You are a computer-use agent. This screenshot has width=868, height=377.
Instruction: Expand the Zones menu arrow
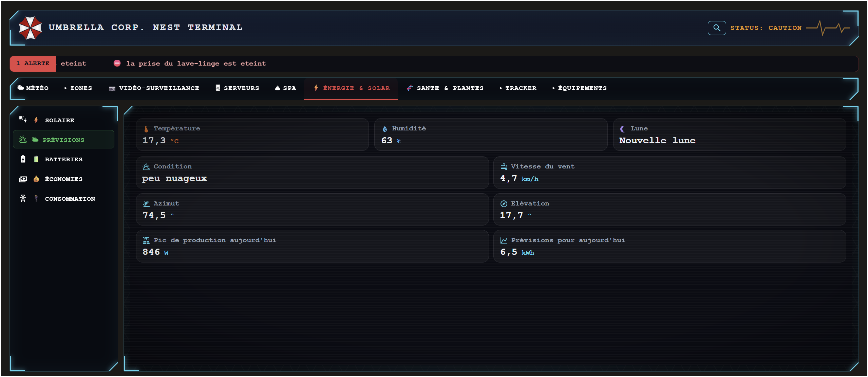65,88
